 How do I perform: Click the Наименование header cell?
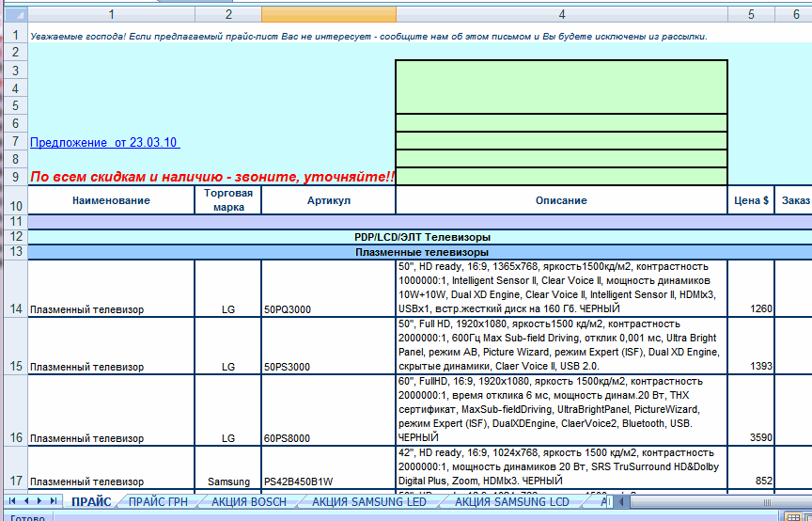pyautogui.click(x=111, y=200)
